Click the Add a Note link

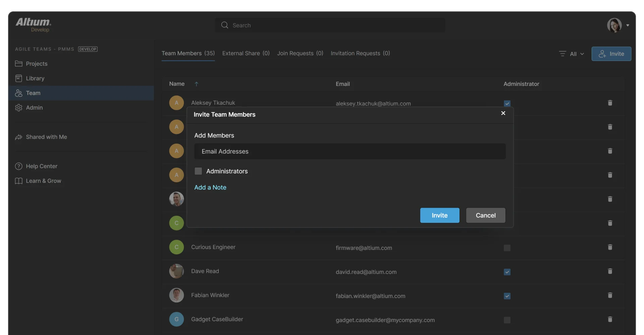pos(210,188)
